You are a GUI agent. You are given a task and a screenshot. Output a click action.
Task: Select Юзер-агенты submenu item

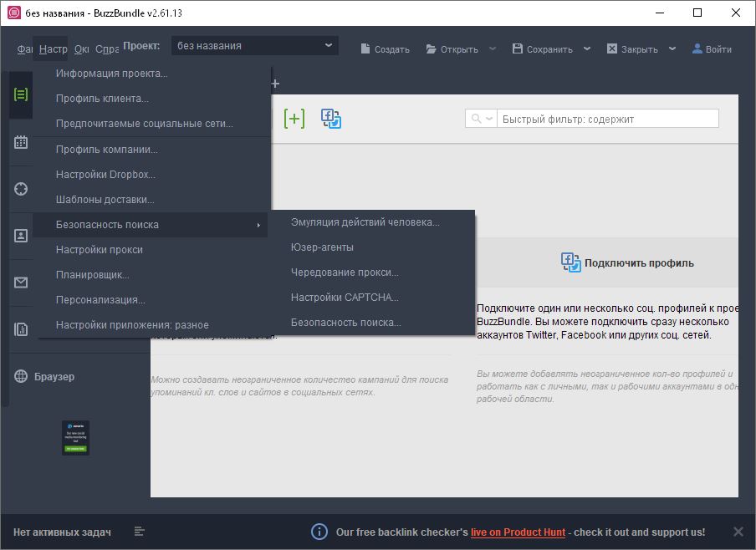(x=372, y=247)
